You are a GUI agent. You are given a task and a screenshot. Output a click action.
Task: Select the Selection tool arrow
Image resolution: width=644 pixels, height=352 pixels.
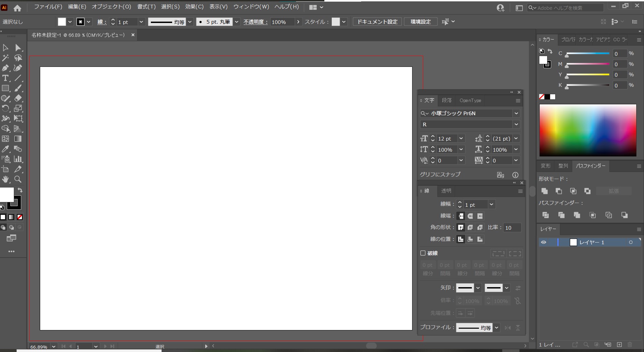pos(5,48)
